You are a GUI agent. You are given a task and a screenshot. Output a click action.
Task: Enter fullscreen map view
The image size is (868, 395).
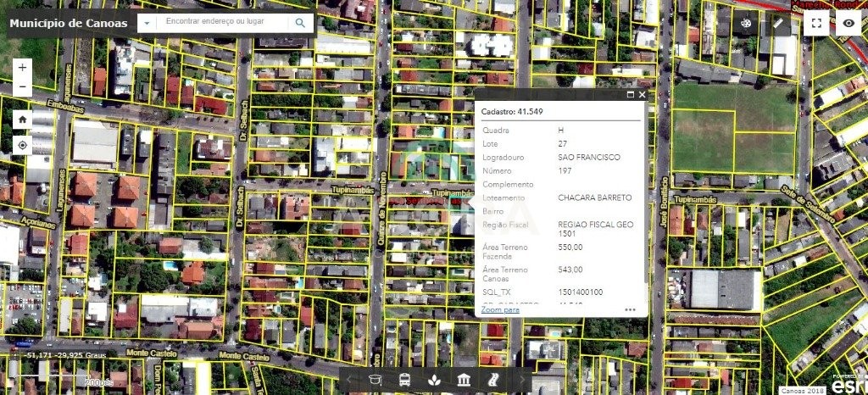[x=816, y=23]
